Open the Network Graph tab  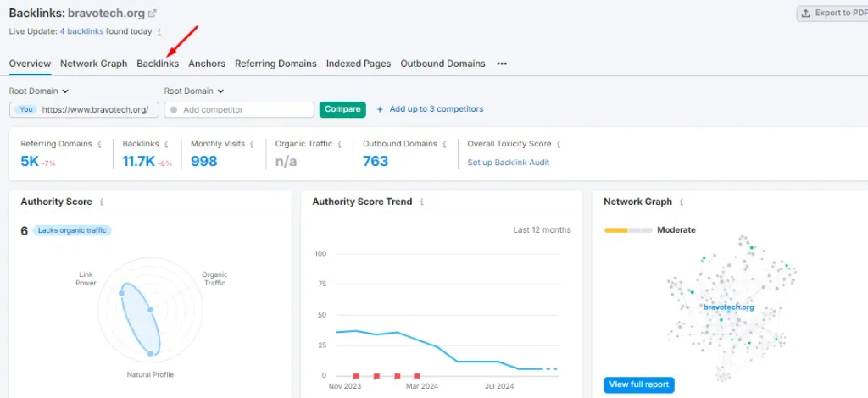click(93, 64)
